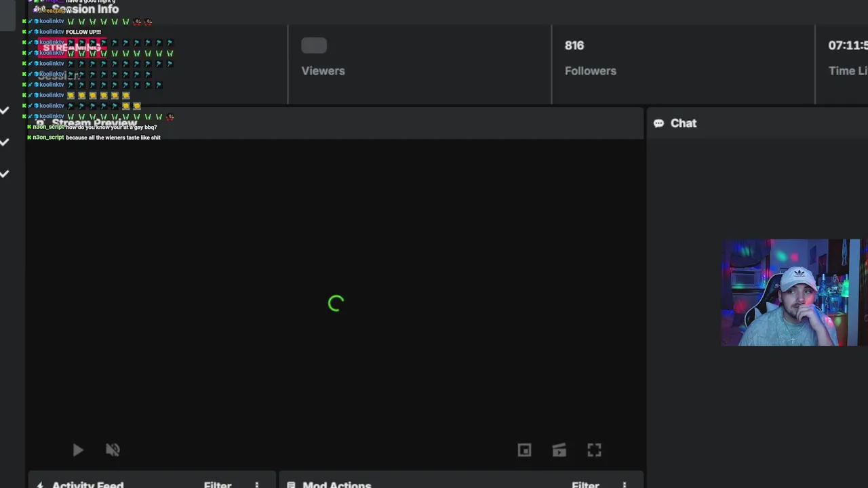Click the 07:11 time live value
The width and height of the screenshot is (868, 488).
click(848, 45)
